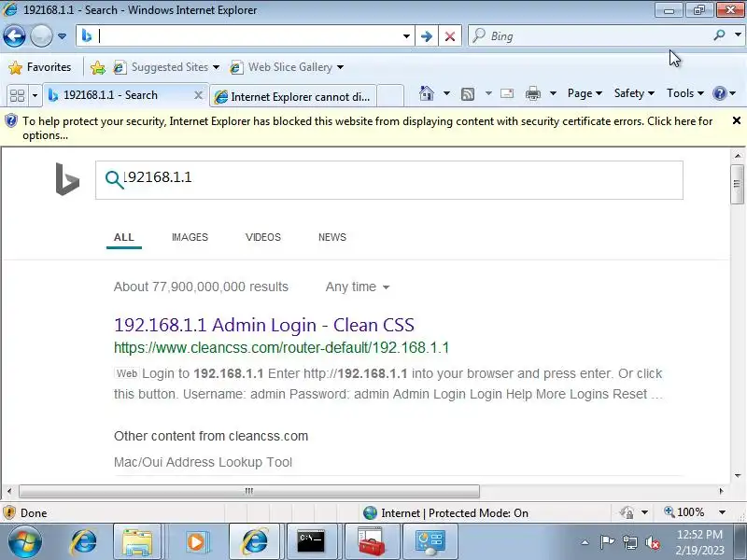Open '192.168.1.1 Admin Login - Clean CSS' result

pyautogui.click(x=264, y=325)
